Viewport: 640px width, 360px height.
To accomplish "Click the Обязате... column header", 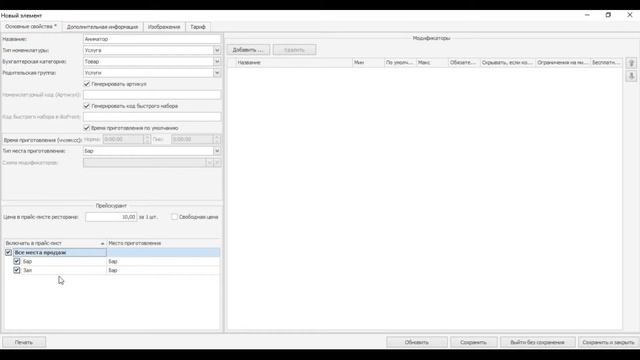I will (464, 62).
